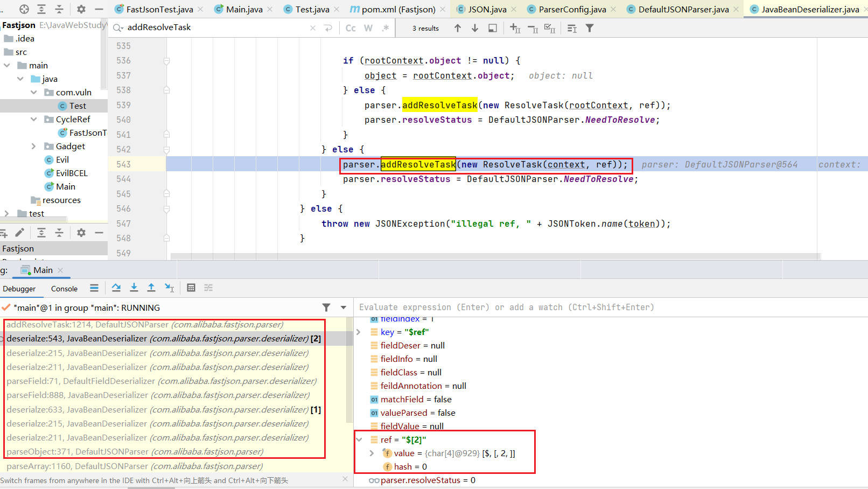
Task: Clear the addResolveTask search text
Action: (x=313, y=28)
